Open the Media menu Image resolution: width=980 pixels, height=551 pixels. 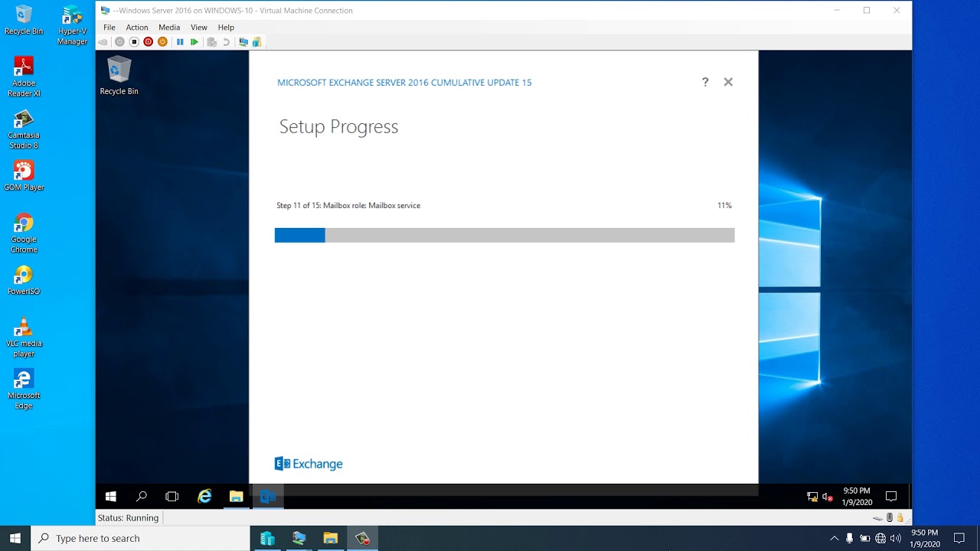(x=169, y=28)
